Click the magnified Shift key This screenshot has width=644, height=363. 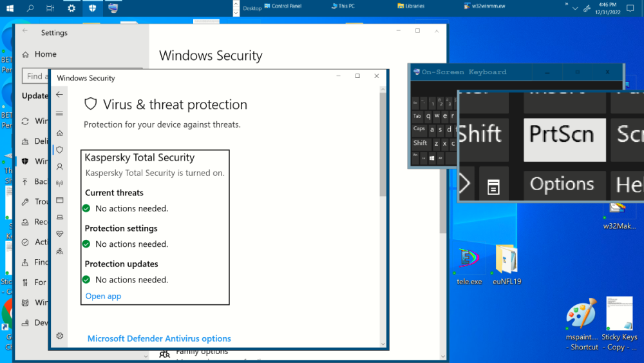pos(484,140)
